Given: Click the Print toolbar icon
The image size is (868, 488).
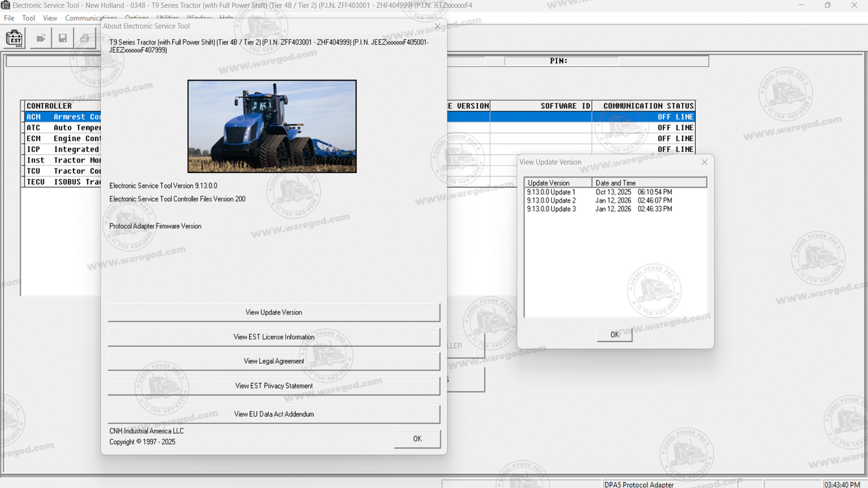Looking at the screenshot, I should (84, 37).
